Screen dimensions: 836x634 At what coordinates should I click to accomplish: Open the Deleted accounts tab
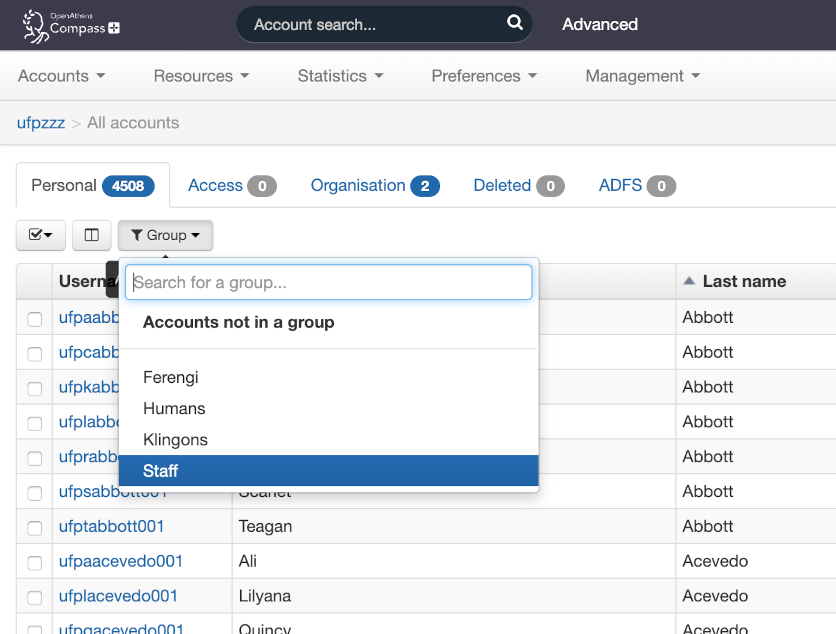(518, 185)
